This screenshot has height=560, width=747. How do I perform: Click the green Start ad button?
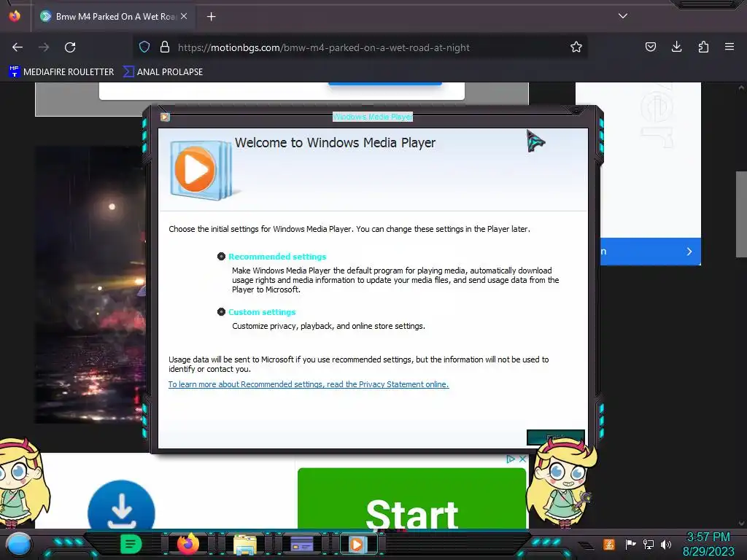[411, 498]
